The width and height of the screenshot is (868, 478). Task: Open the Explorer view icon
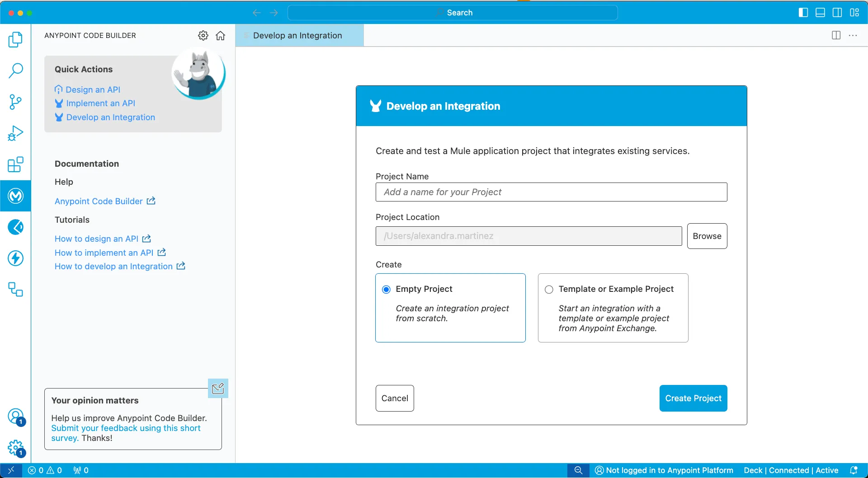[15, 40]
